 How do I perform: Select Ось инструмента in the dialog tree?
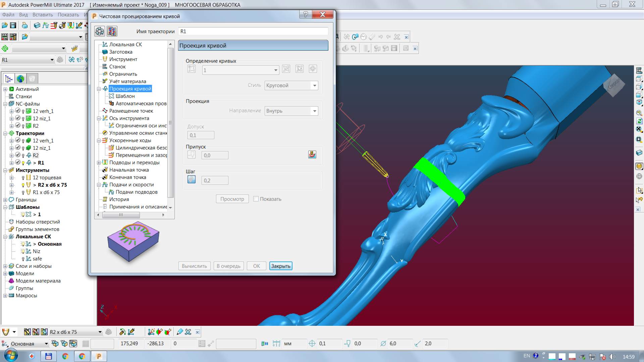point(129,118)
